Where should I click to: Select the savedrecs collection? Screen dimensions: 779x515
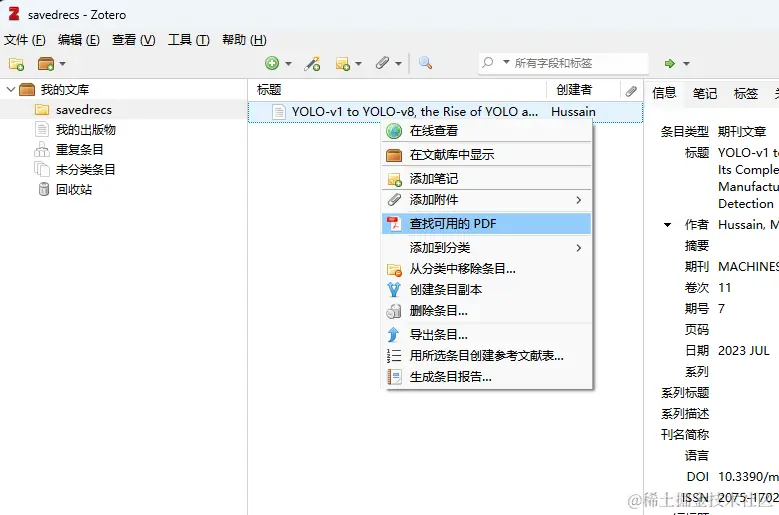click(x=83, y=110)
